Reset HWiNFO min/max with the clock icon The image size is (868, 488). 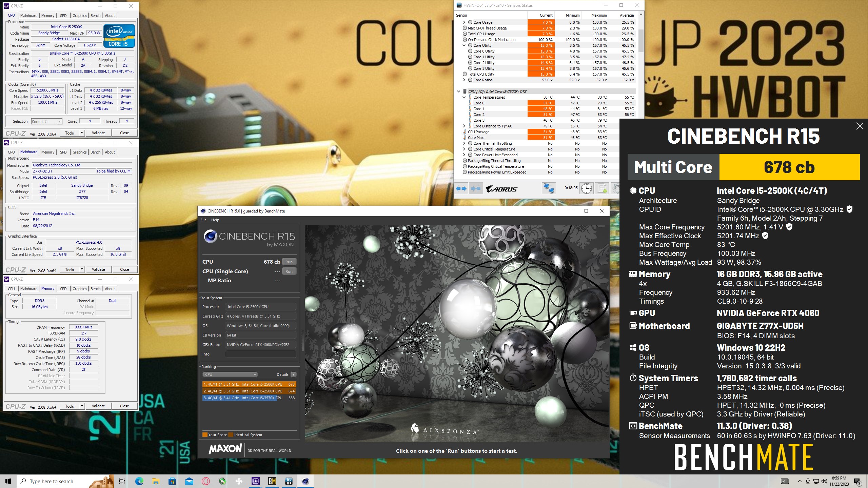click(x=586, y=188)
